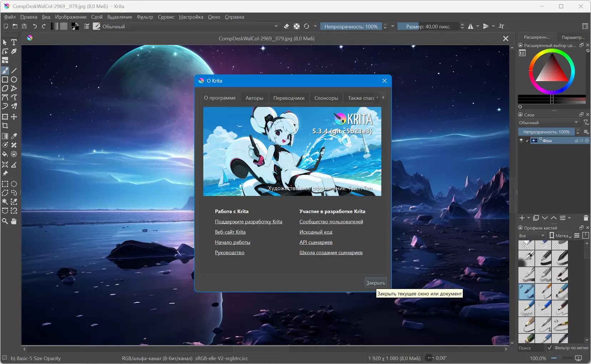Add a new layer with the plus icon
Screen dimensions: 591x364
click(x=522, y=218)
